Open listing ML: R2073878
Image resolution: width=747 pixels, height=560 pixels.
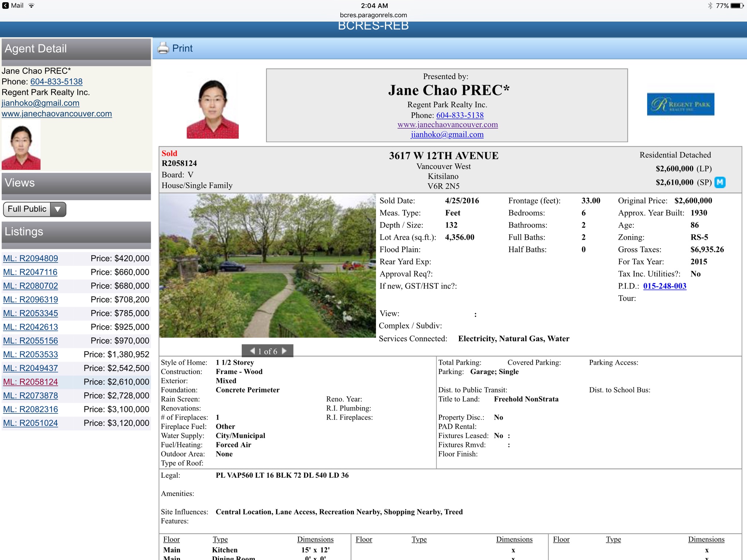(x=31, y=396)
